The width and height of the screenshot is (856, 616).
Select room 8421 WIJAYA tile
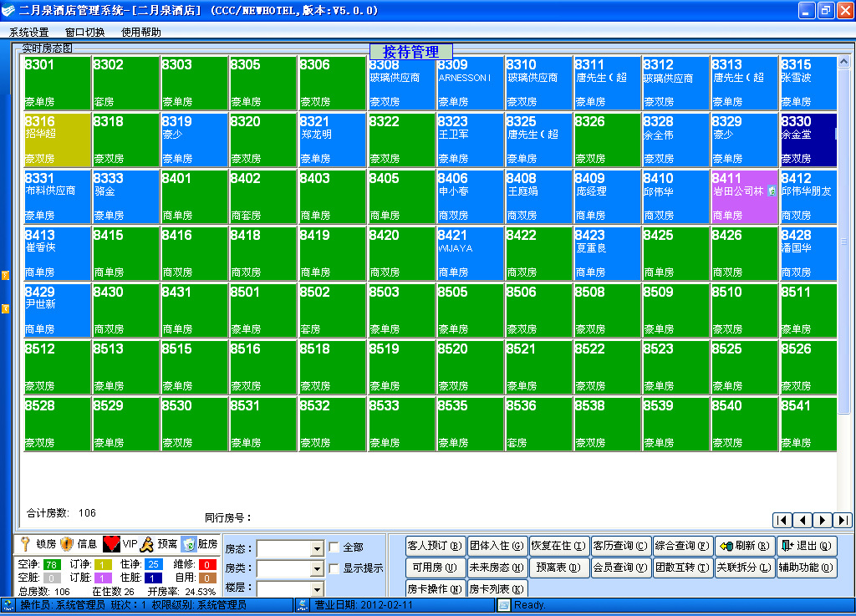click(470, 253)
